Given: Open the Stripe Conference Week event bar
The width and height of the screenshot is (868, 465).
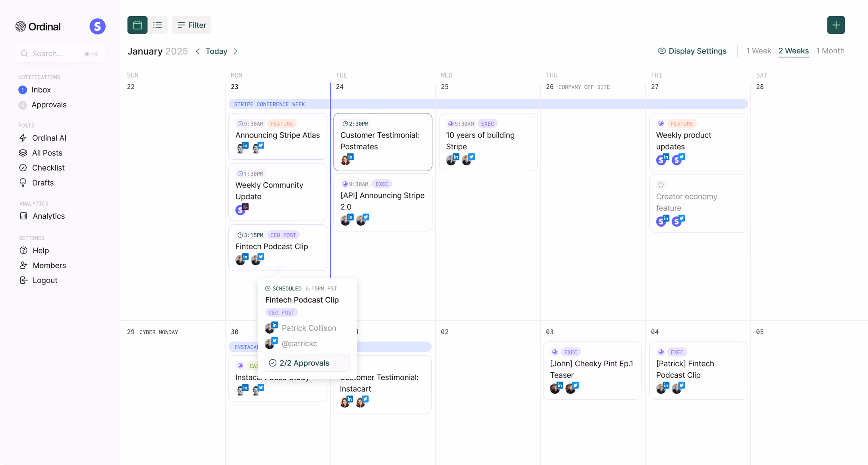Looking at the screenshot, I should coord(488,104).
